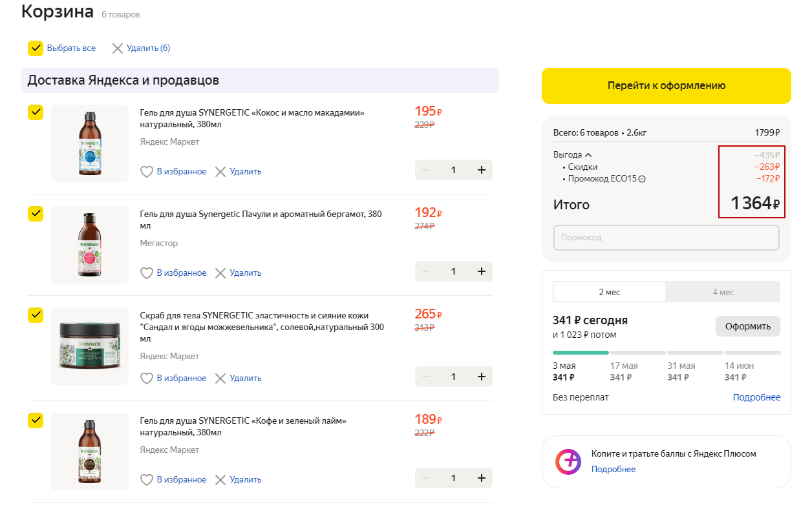The height and width of the screenshot is (509, 812).
Task: Increase quantity of the sandalwood body scrub
Action: [x=481, y=377]
